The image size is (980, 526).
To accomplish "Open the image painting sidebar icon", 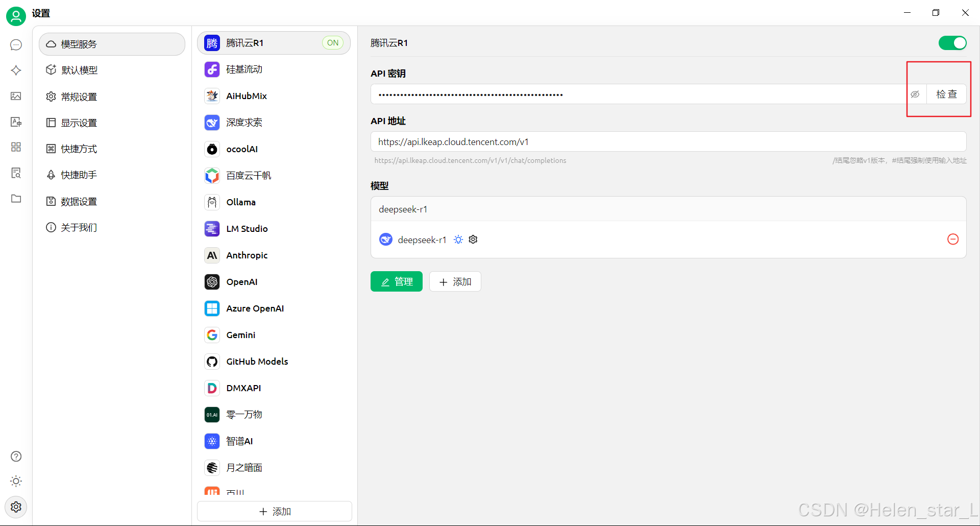I will 16,96.
